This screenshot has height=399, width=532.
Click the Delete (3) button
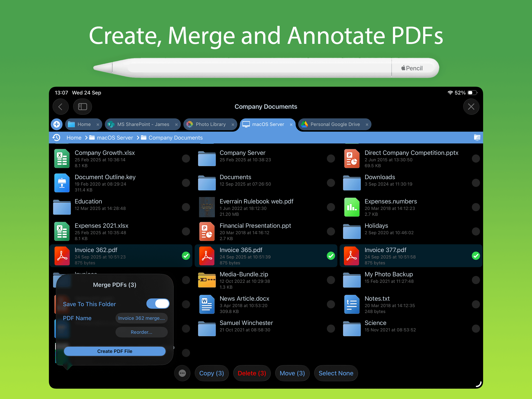[252, 373]
